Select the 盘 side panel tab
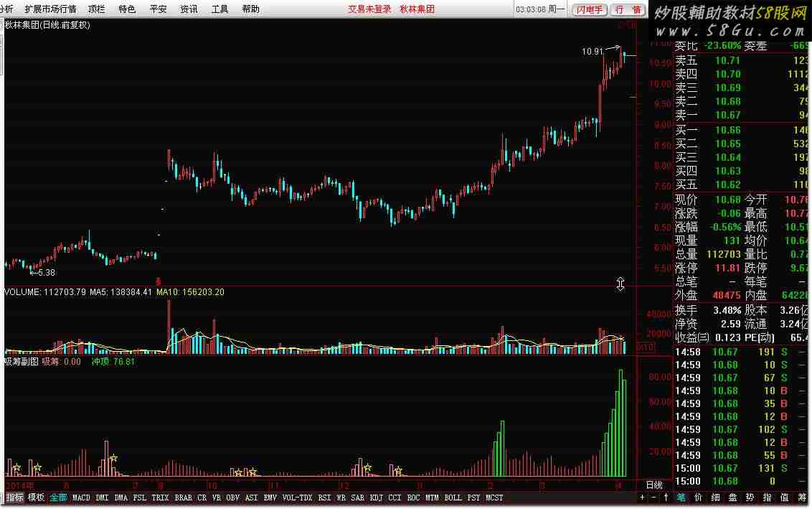This screenshot has height=509, width=812. click(x=733, y=498)
